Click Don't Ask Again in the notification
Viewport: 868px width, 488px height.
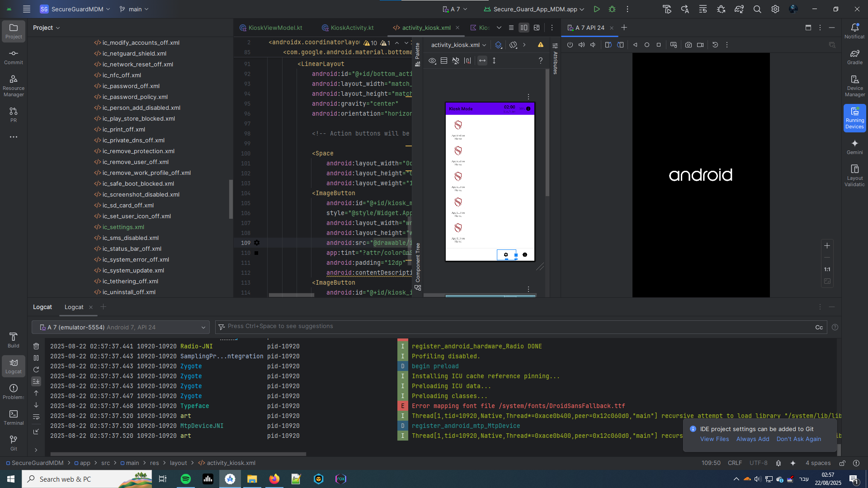coord(799,439)
